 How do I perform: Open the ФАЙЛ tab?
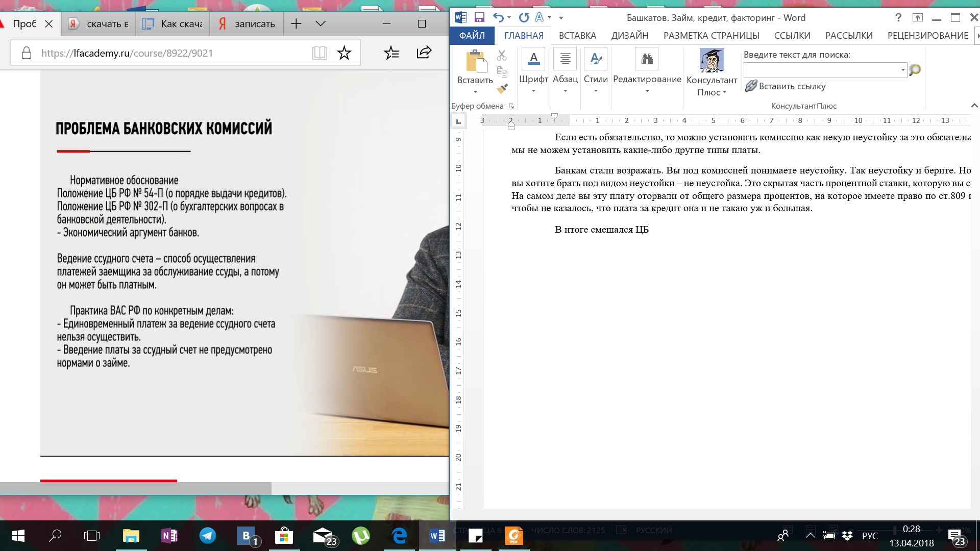point(472,35)
